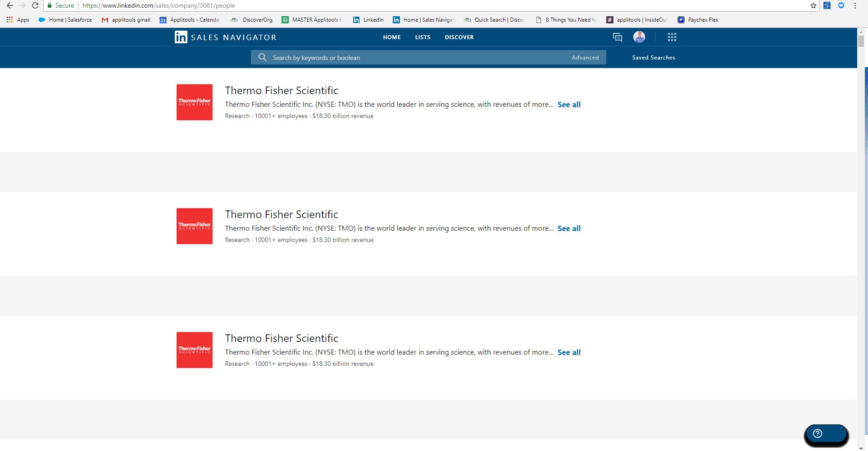Open the Home | Salesforce bookmark
The height and width of the screenshot is (451, 868).
65,20
